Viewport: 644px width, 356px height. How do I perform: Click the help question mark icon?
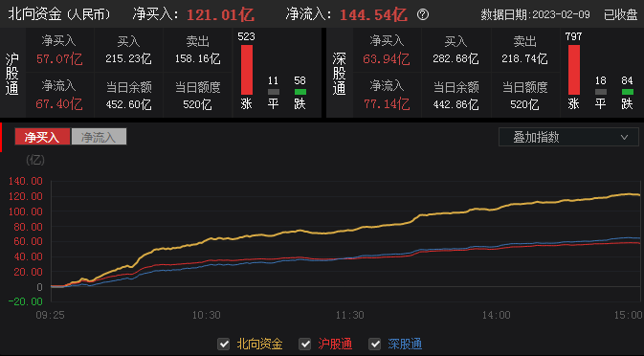click(x=423, y=14)
